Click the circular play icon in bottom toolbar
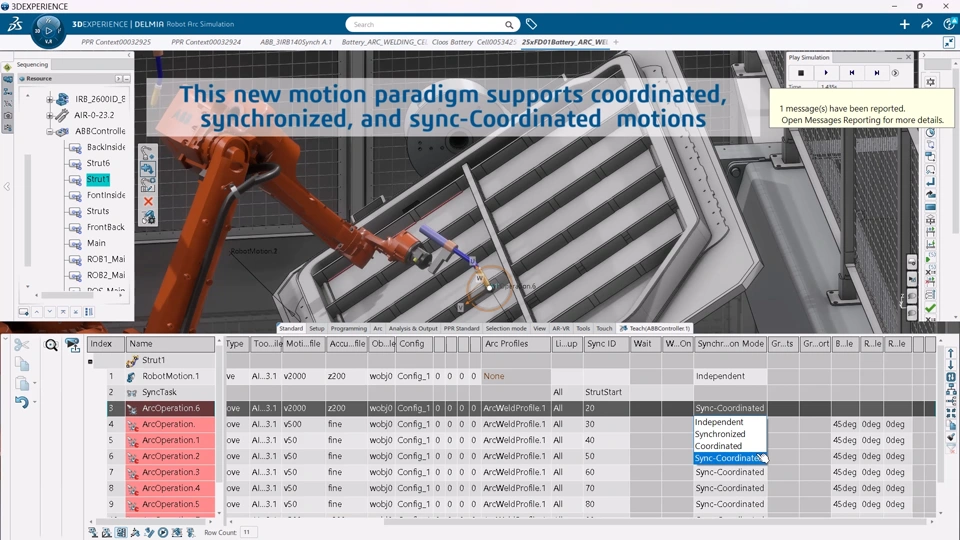 [163, 533]
